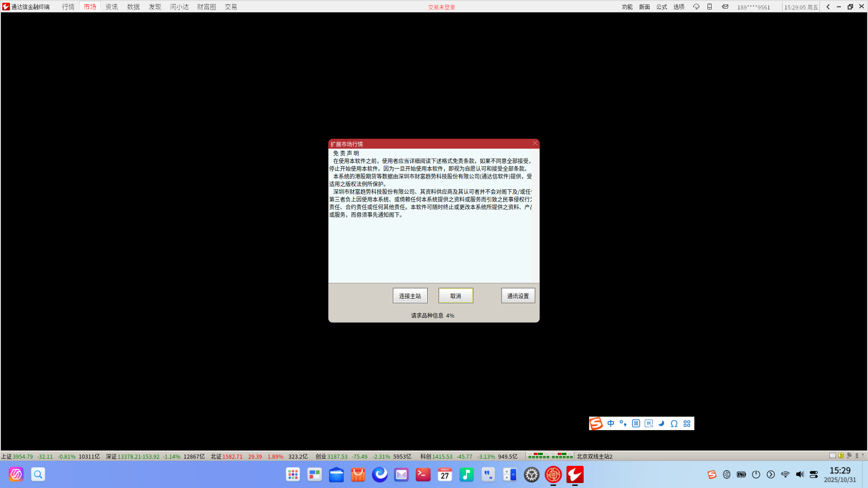This screenshot has height=488, width=868.
Task: Click the red 通达信 app icon in the dock
Action: coord(575,474)
